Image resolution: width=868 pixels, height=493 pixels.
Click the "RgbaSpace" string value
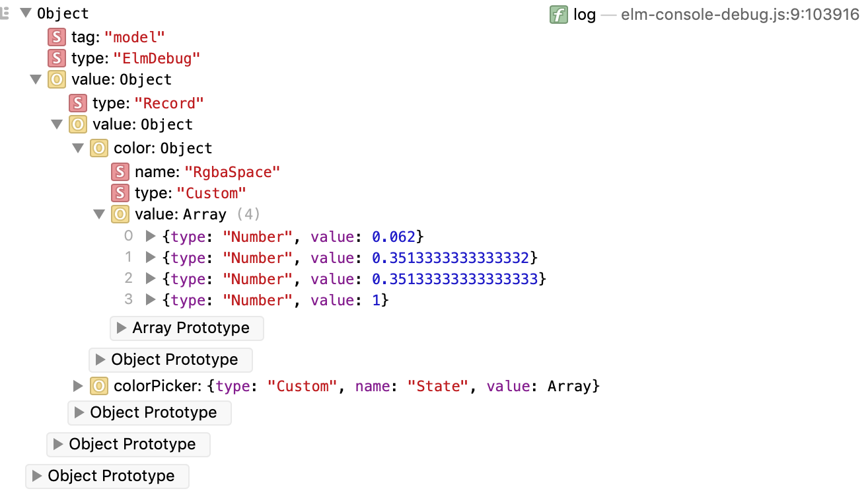click(233, 172)
